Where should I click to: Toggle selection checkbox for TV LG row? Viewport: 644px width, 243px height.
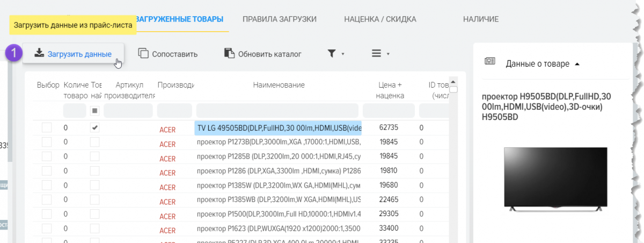click(47, 127)
